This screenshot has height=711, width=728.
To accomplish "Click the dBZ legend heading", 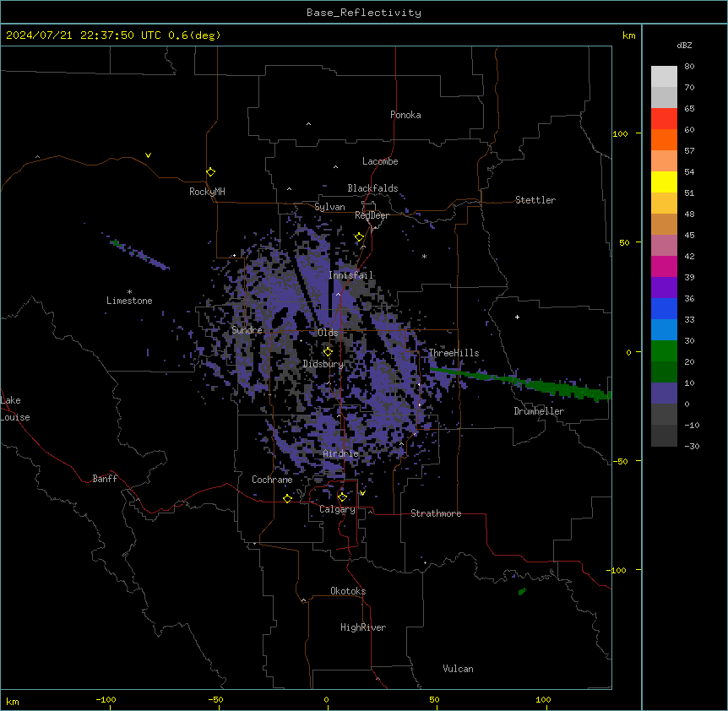I will 684,46.
